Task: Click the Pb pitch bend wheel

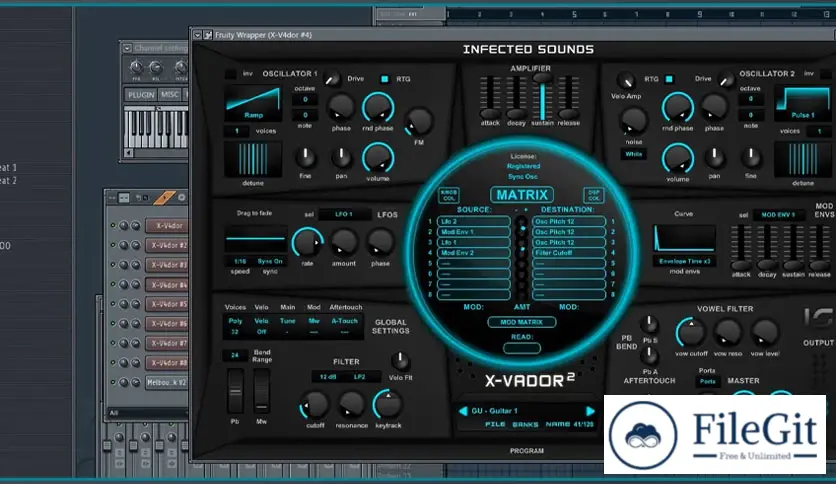Action: click(235, 391)
